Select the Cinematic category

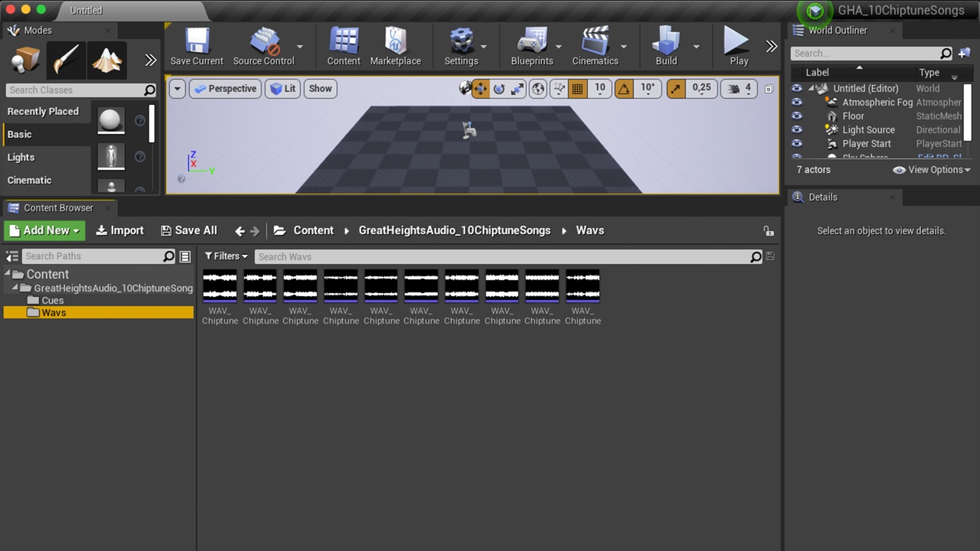point(46,181)
